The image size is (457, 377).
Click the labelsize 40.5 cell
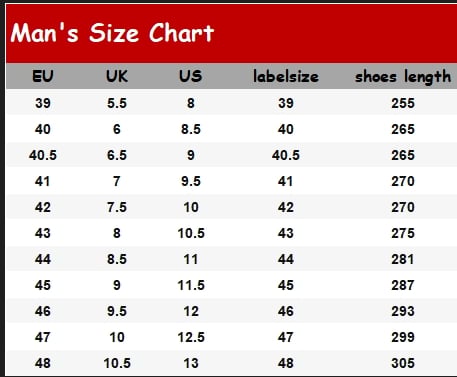(286, 155)
